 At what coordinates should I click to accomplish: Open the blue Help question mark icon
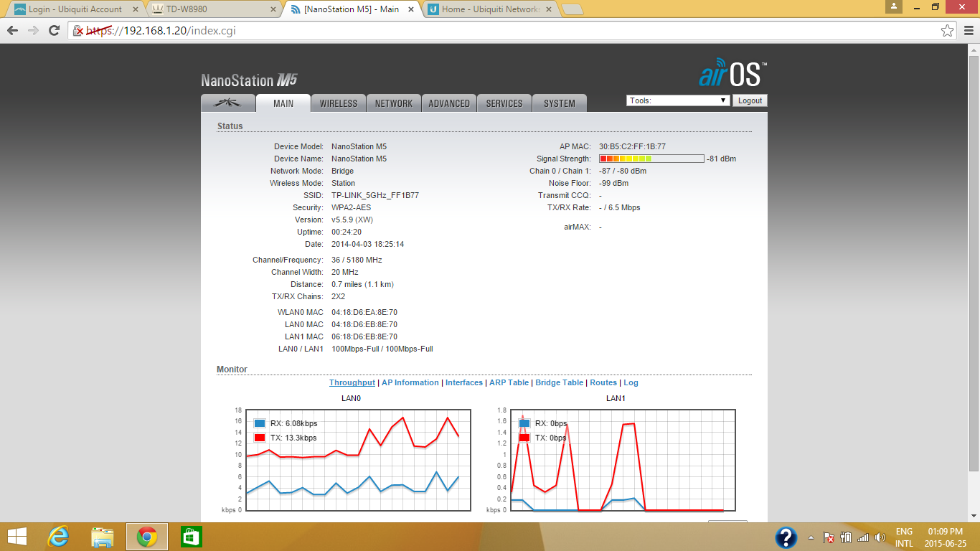pyautogui.click(x=786, y=537)
